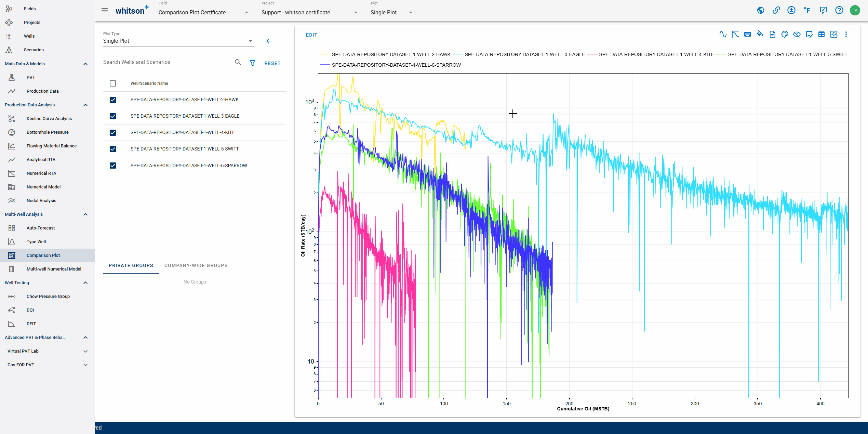This screenshot has height=434, width=868.
Task: Open Flowing Material Balance in sidebar
Action: [x=47, y=146]
